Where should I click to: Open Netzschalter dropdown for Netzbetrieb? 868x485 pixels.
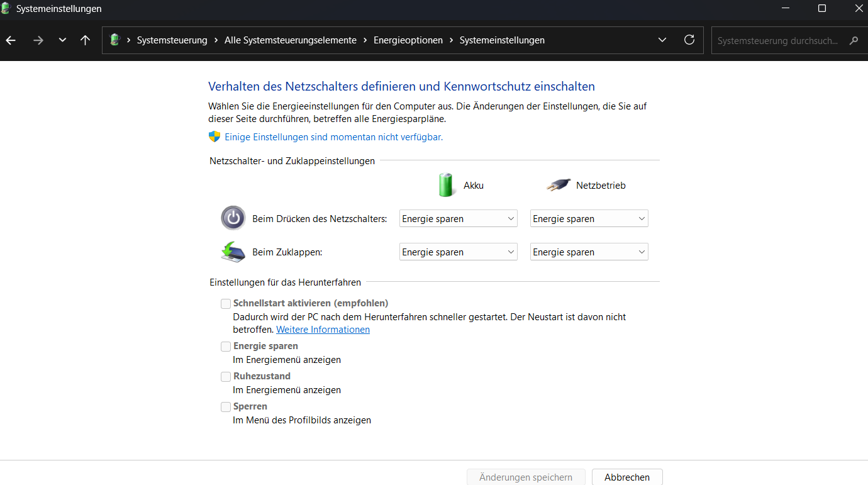click(589, 219)
